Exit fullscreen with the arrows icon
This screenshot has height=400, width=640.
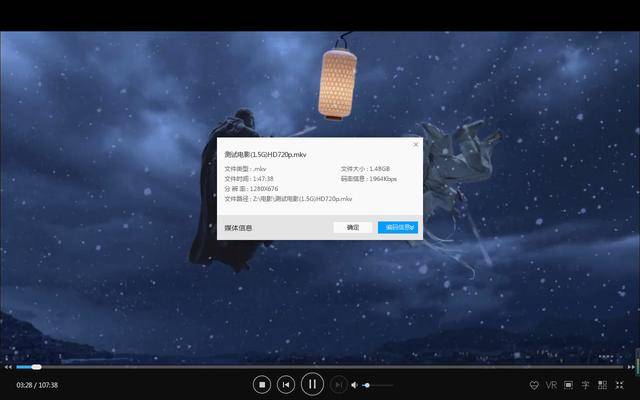tap(620, 385)
